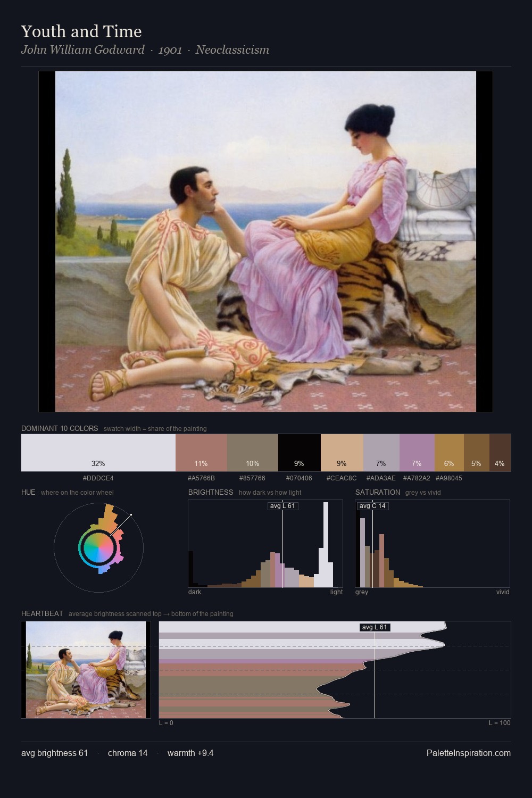532x798 pixels.
Task: Click the hue color wheel chart
Action: 98,547
